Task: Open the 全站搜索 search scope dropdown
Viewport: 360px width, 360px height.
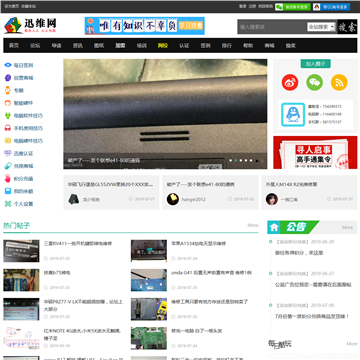Action: click(x=321, y=27)
